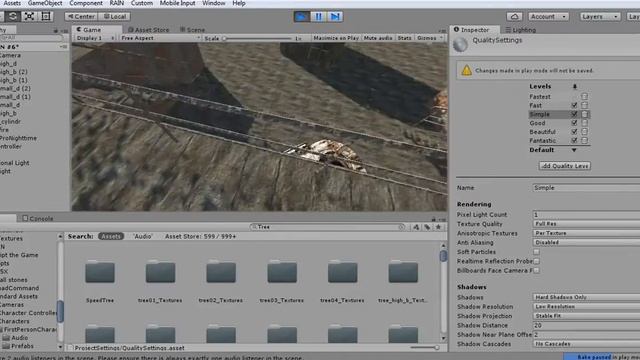Image resolution: width=640 pixels, height=360 pixels.
Task: Click the Play button in the toolbar
Action: coord(302,16)
